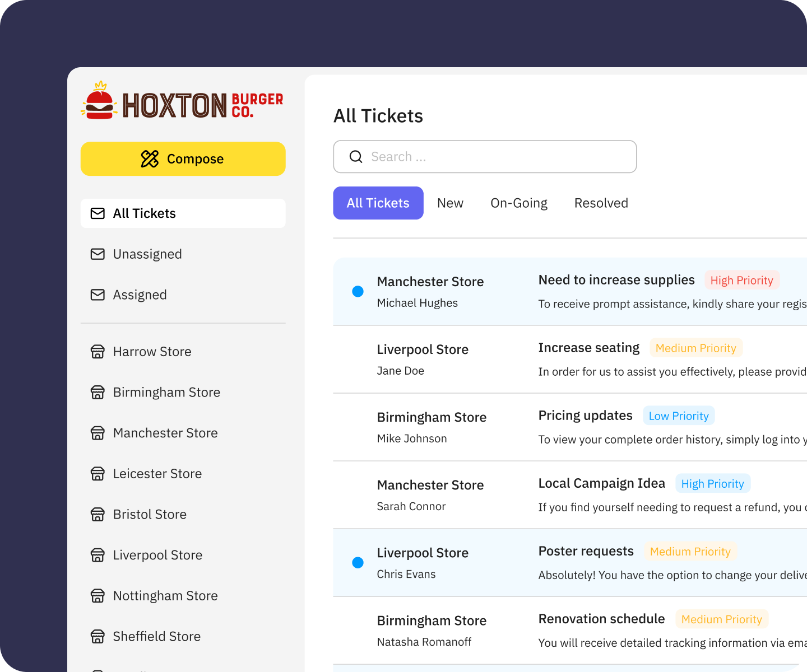807x672 pixels.
Task: Click Manchester Store on Sarah Connor ticket
Action: click(430, 485)
